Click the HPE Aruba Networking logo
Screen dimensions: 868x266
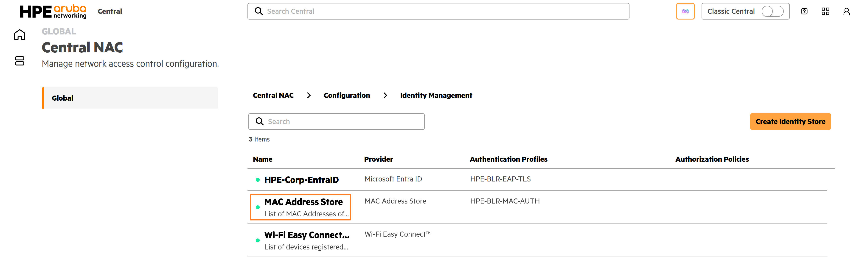(53, 11)
